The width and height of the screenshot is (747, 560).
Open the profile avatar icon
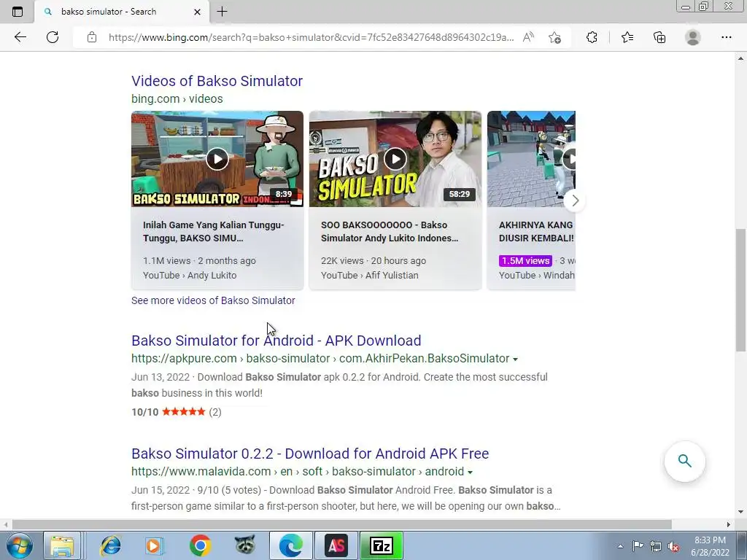[693, 37]
